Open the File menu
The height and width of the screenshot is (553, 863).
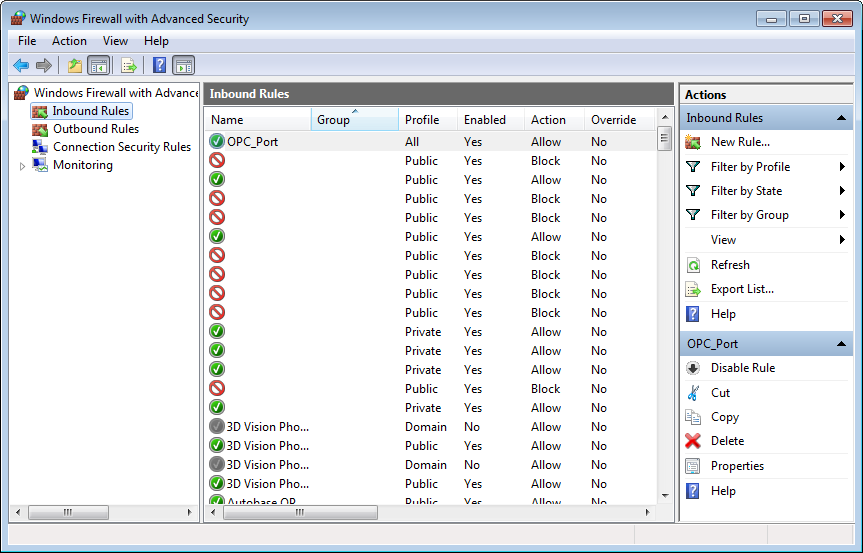click(27, 41)
